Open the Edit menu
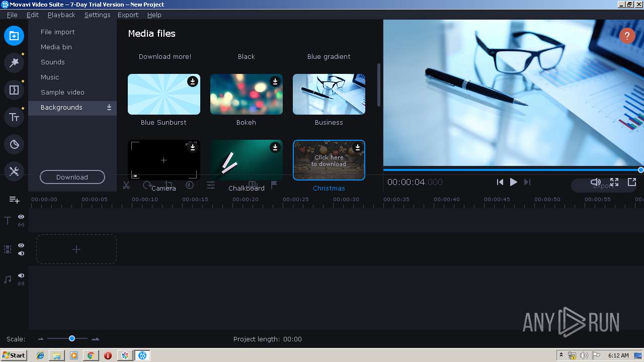Image resolution: width=644 pixels, height=362 pixels. pos(33,15)
